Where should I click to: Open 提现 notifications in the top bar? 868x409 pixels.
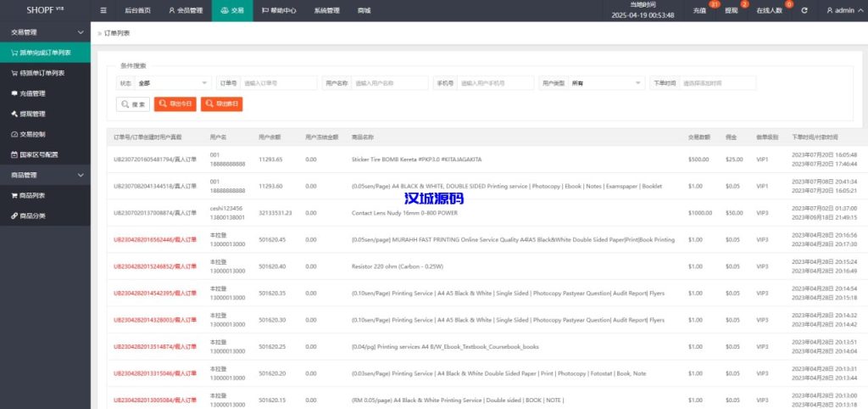(731, 11)
